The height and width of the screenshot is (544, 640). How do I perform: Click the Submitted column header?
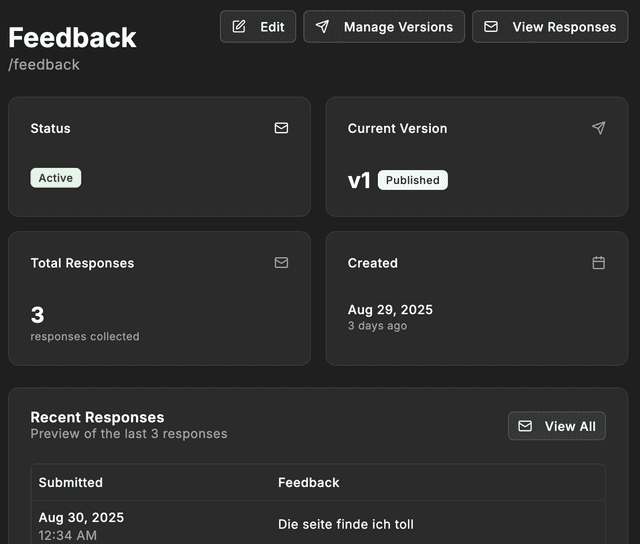(71, 482)
